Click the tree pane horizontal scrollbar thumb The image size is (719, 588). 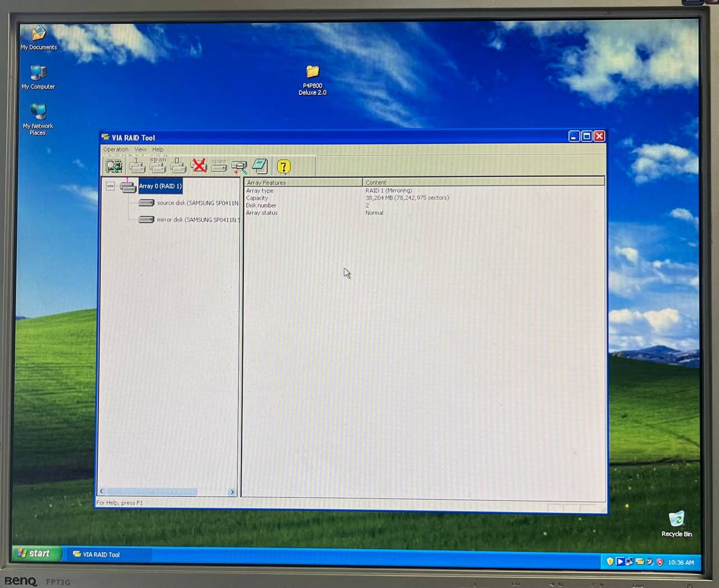151,491
